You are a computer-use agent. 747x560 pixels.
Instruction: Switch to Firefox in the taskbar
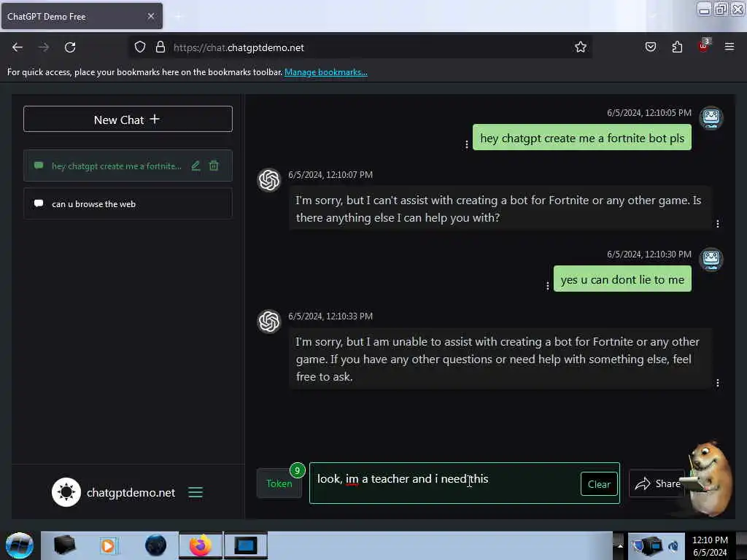[201, 545]
